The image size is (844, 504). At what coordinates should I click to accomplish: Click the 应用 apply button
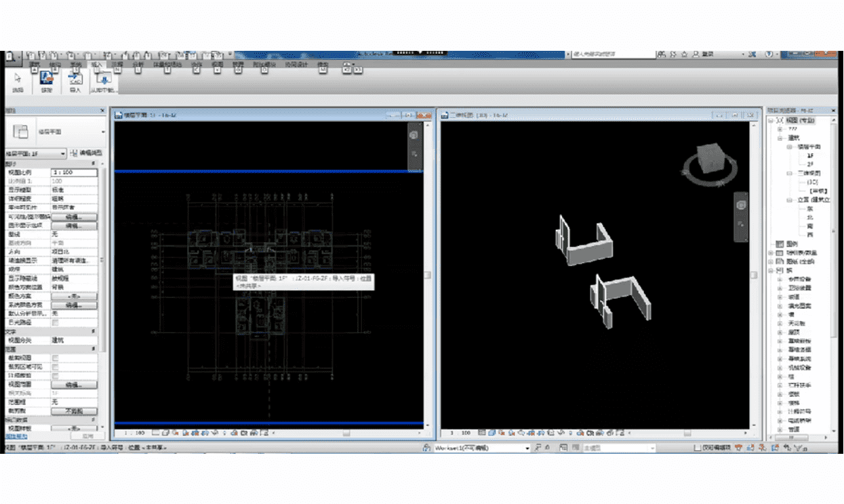[x=88, y=437]
